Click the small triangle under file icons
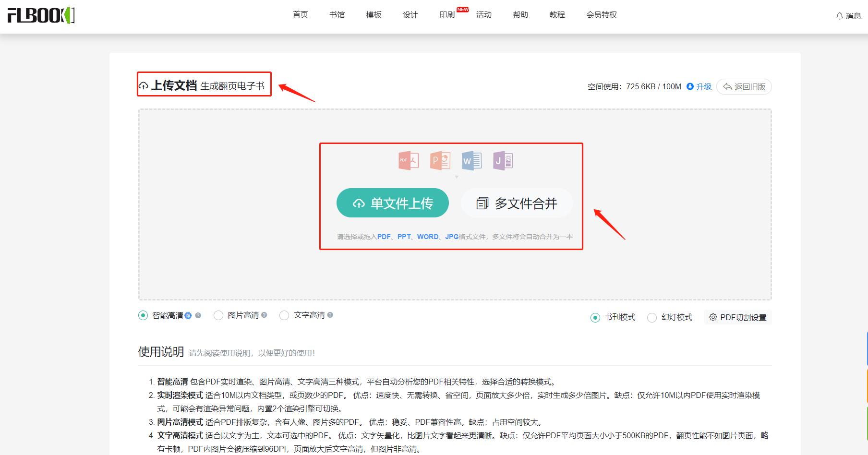Screen dimensions: 868x455 tap(457, 177)
